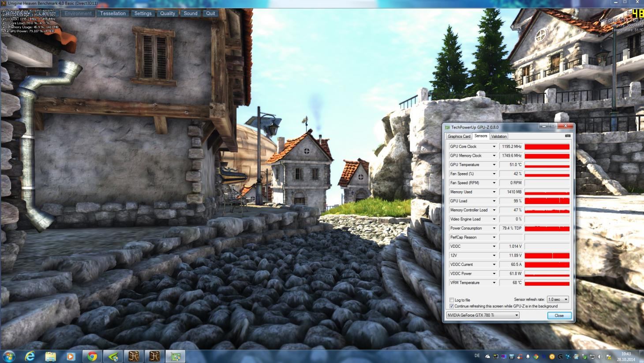This screenshot has height=363, width=644.
Task: Expand the PerfCap Reason sensor dropdown
Action: 494,237
